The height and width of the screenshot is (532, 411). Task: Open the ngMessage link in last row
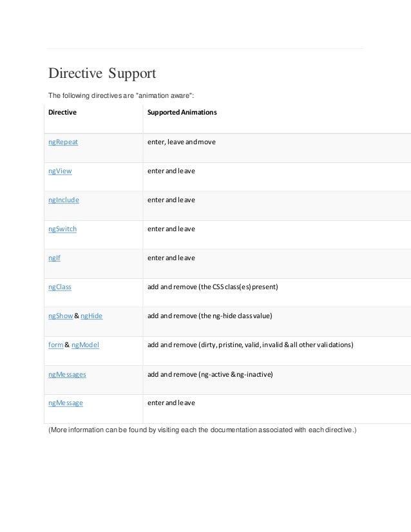tap(66, 403)
